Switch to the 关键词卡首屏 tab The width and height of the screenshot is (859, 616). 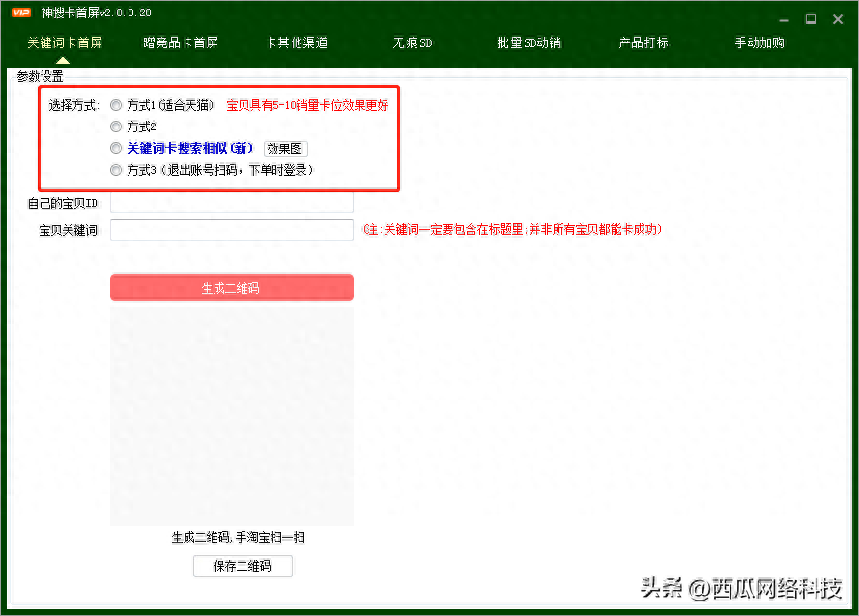click(65, 43)
